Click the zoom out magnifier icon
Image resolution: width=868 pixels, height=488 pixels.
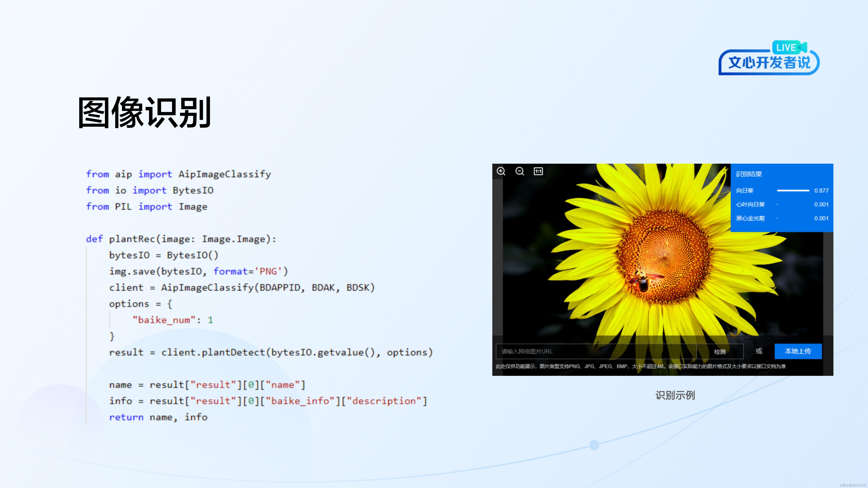(x=520, y=171)
